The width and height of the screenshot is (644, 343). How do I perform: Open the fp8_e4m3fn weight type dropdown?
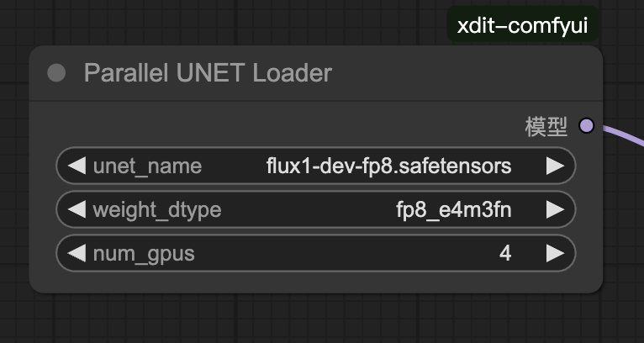click(453, 209)
